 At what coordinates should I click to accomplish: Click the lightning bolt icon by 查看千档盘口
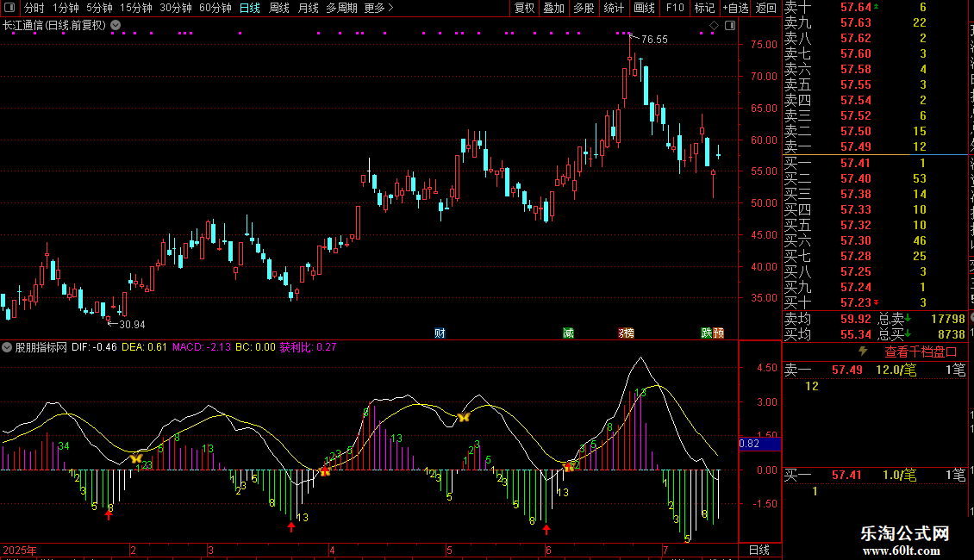[863, 352]
